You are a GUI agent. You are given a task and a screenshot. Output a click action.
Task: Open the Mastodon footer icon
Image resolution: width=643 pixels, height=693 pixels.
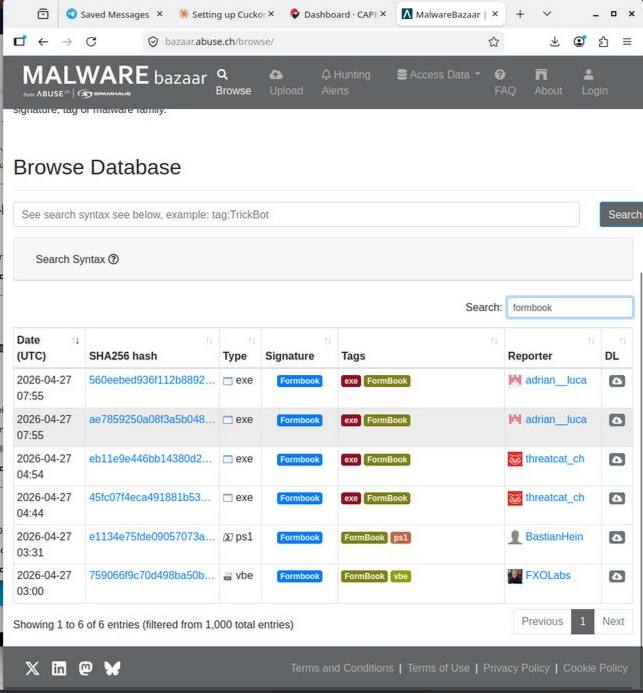(x=86, y=668)
